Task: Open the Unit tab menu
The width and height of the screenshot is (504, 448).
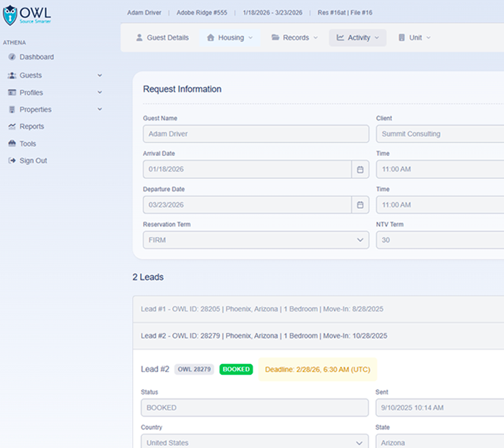Action: point(414,37)
